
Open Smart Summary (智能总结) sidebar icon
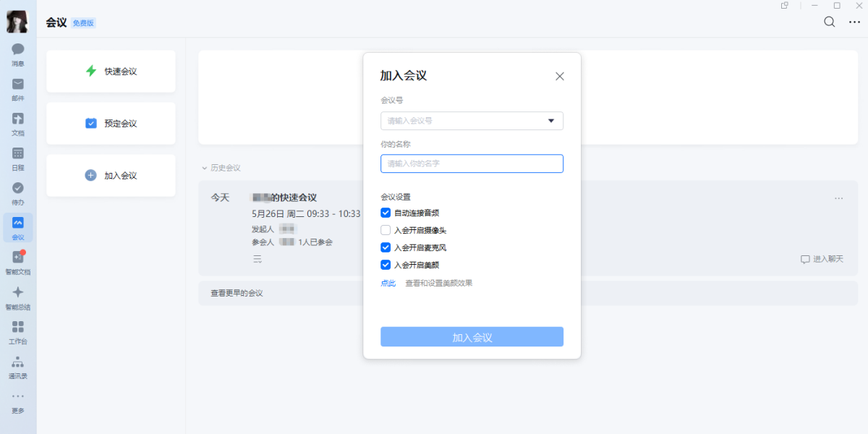[x=18, y=297]
